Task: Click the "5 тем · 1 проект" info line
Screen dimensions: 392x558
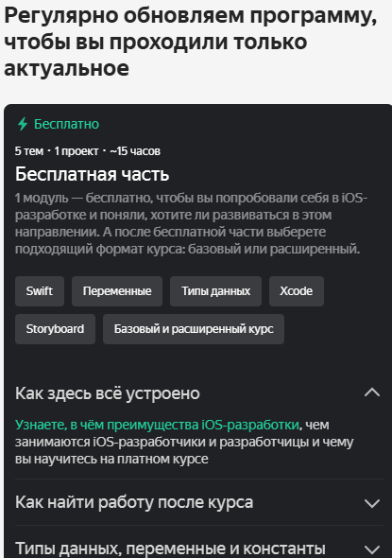Action: click(88, 151)
